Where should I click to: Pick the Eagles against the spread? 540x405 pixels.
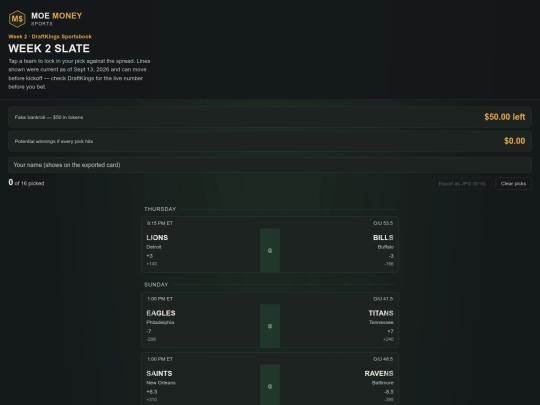tap(201, 326)
